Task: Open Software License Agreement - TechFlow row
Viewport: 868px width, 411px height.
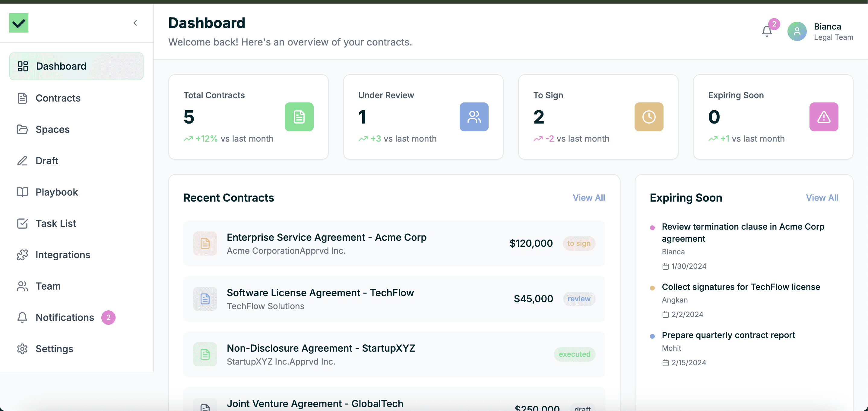Action: point(320,293)
